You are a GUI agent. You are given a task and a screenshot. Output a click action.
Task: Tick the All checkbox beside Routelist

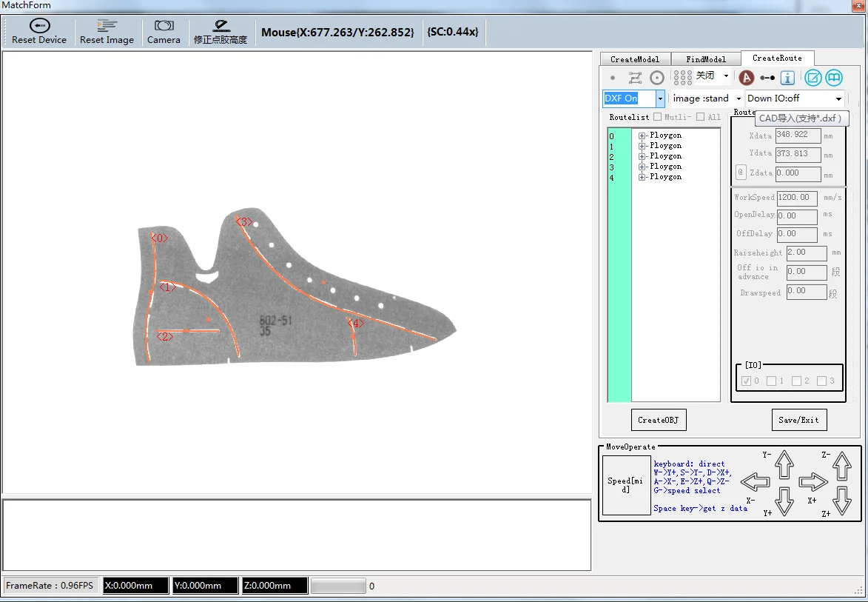pyautogui.click(x=700, y=117)
